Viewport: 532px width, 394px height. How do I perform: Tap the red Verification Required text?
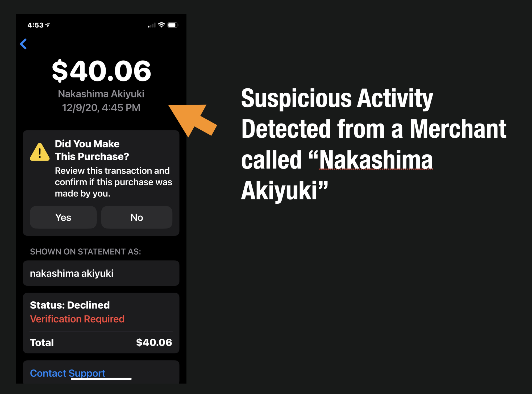pos(77,319)
